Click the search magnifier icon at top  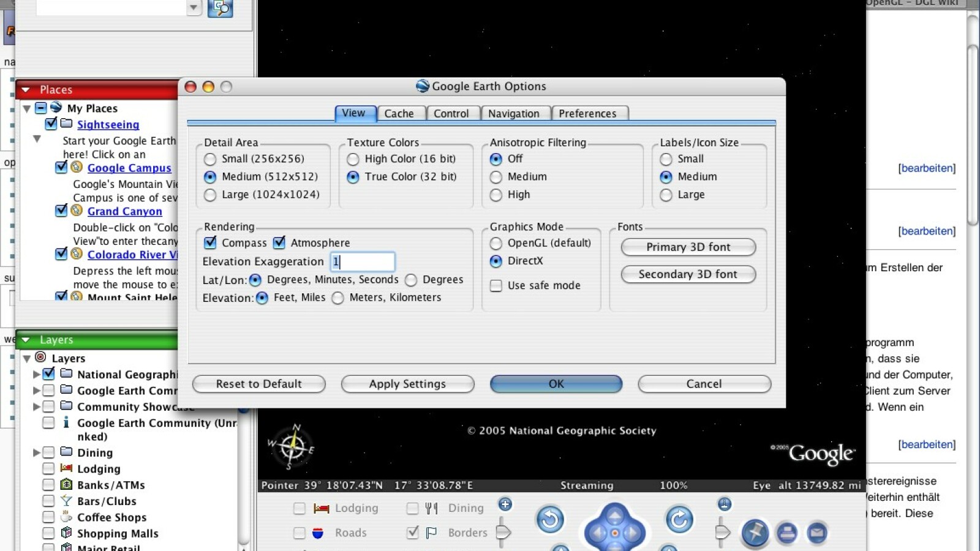(220, 9)
